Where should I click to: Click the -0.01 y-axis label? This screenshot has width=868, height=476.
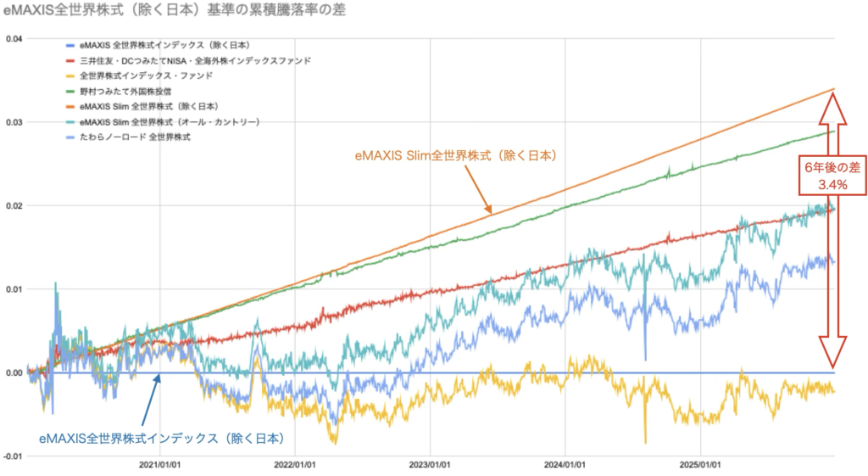13,457
